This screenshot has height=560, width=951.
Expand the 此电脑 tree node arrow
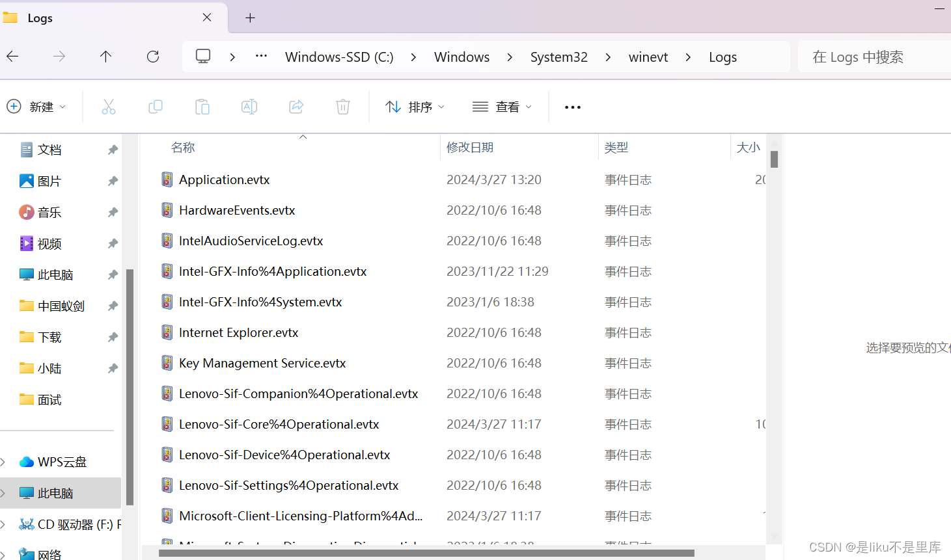coord(3,493)
